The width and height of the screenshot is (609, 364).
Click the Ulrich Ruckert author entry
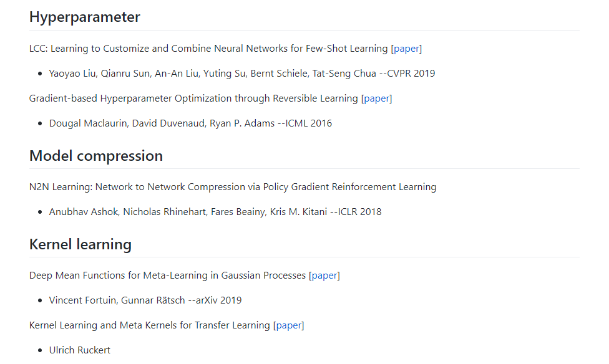80,350
